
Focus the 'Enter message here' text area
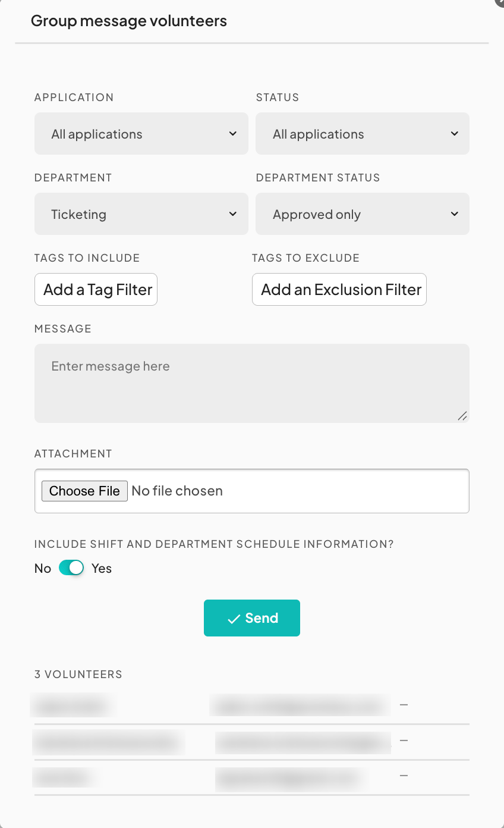[251, 383]
